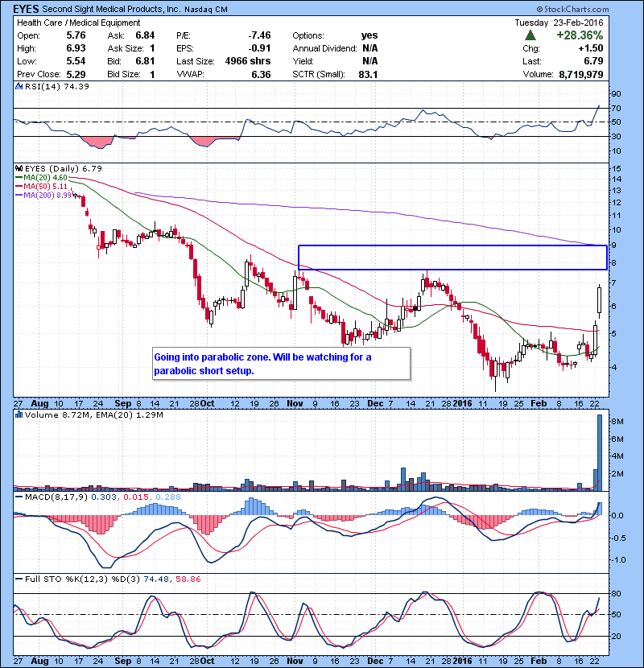Select the red MA(50) legend line
Viewport: 644px width, 668px height.
(19, 187)
